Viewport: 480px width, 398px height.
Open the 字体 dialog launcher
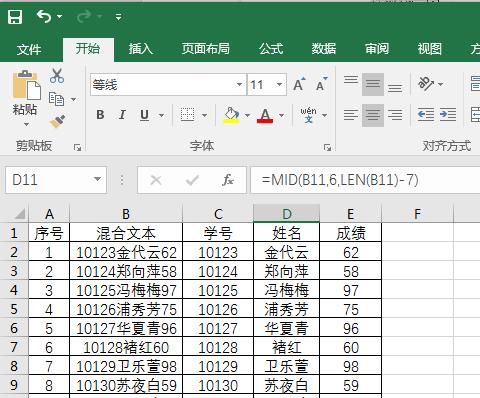tap(327, 147)
